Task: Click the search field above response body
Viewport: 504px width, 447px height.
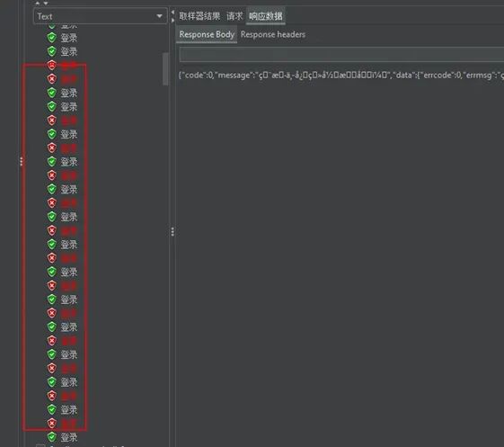Action: [341, 54]
